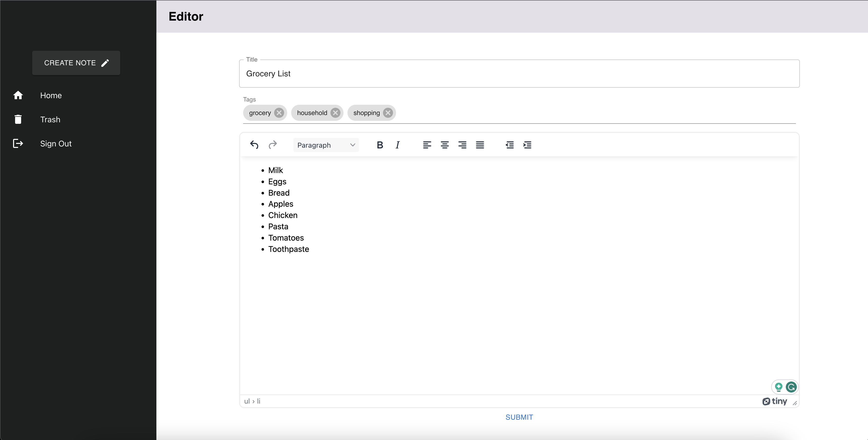The width and height of the screenshot is (868, 440).
Task: Open the Paragraph format dropdown
Action: [325, 145]
